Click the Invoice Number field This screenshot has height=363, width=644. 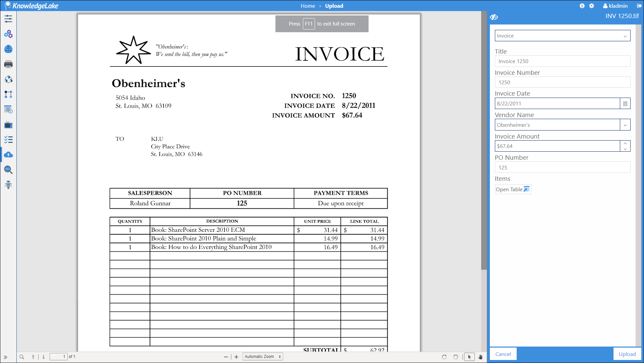(563, 82)
